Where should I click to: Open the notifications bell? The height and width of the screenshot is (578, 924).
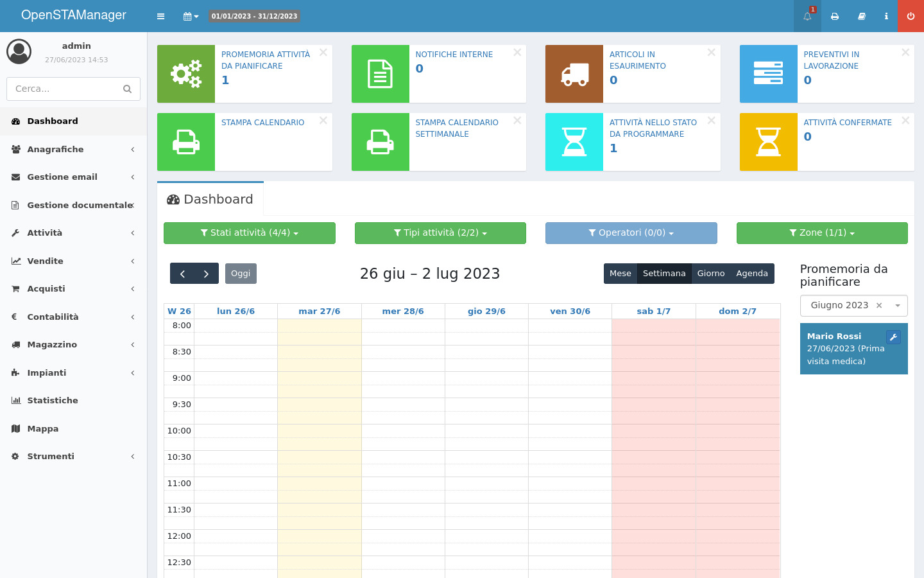pos(807,16)
